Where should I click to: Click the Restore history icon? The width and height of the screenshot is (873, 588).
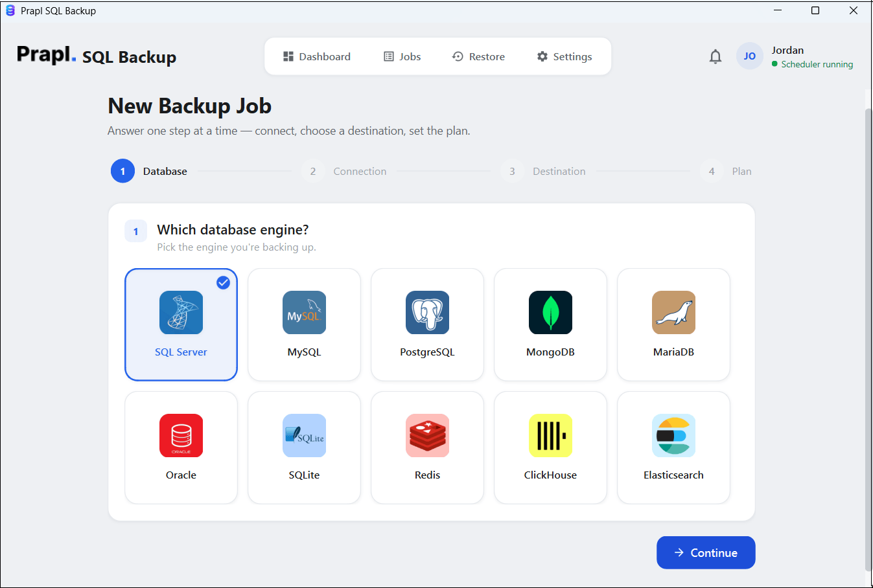click(458, 56)
